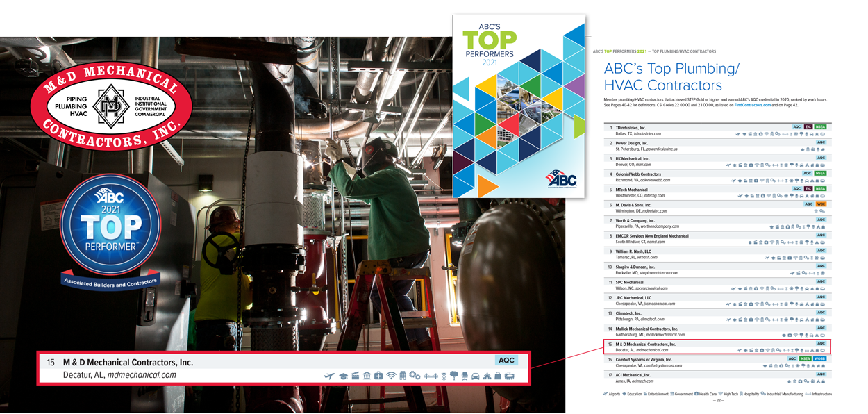Open the tdindustries.com website link
This screenshot has width=868, height=414.
pyautogui.click(x=647, y=133)
